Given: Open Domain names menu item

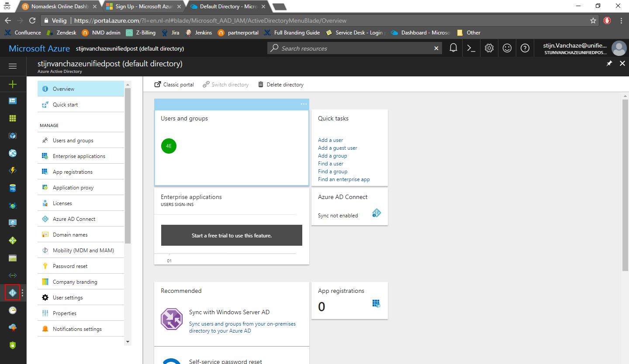Looking at the screenshot, I should click(81, 234).
